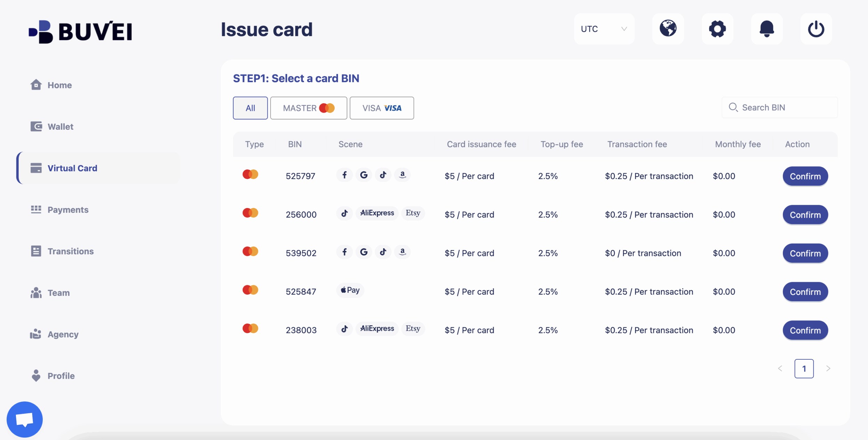This screenshot has height=440, width=868.
Task: Select the All filter option
Action: pos(250,108)
